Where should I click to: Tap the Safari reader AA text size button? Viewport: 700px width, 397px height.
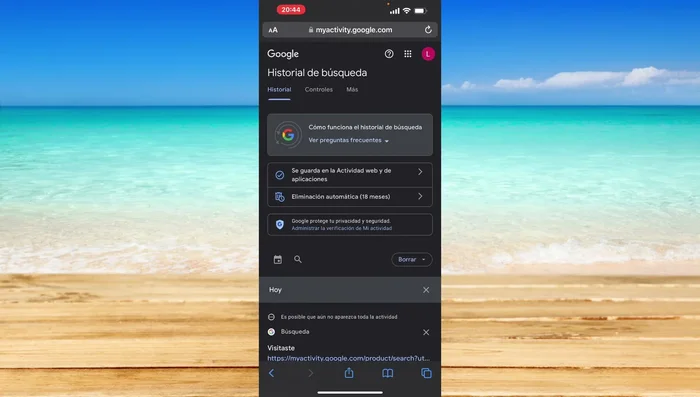click(x=273, y=30)
